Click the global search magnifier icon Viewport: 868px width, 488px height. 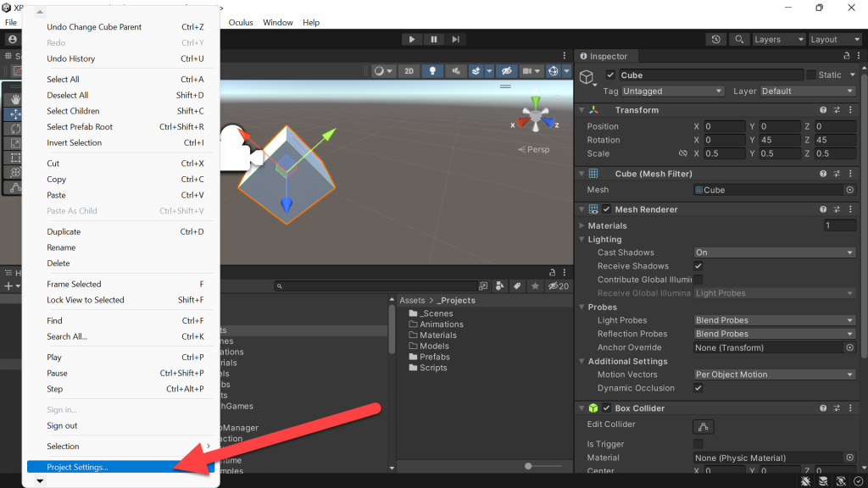[x=739, y=39]
